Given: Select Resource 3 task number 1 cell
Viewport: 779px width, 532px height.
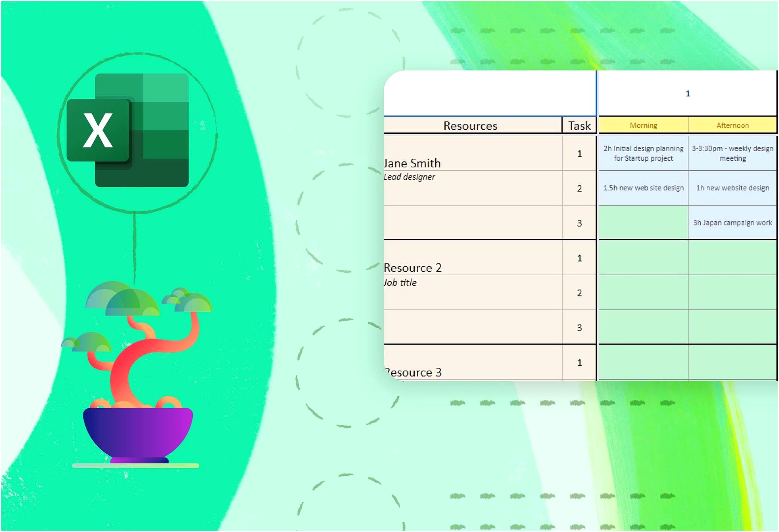Looking at the screenshot, I should (579, 362).
